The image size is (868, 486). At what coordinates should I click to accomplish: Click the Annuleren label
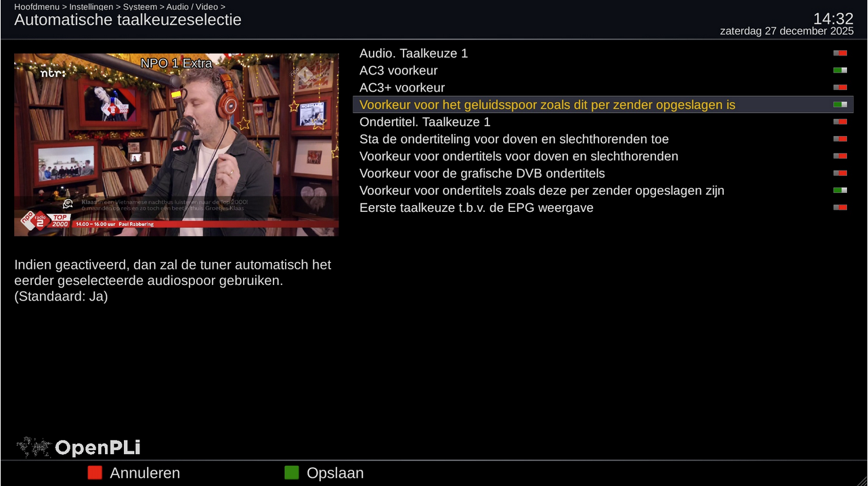click(x=145, y=473)
